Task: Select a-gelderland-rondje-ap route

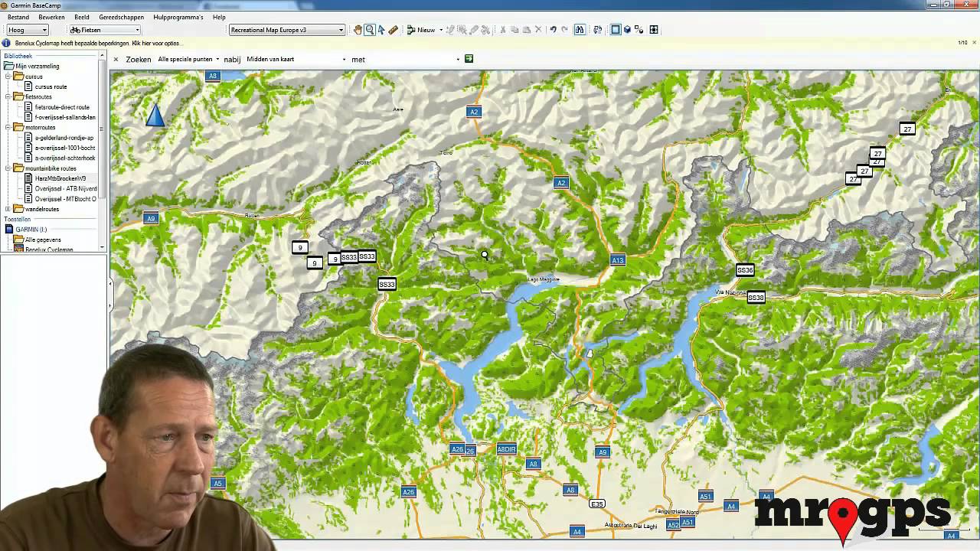Action: (64, 138)
